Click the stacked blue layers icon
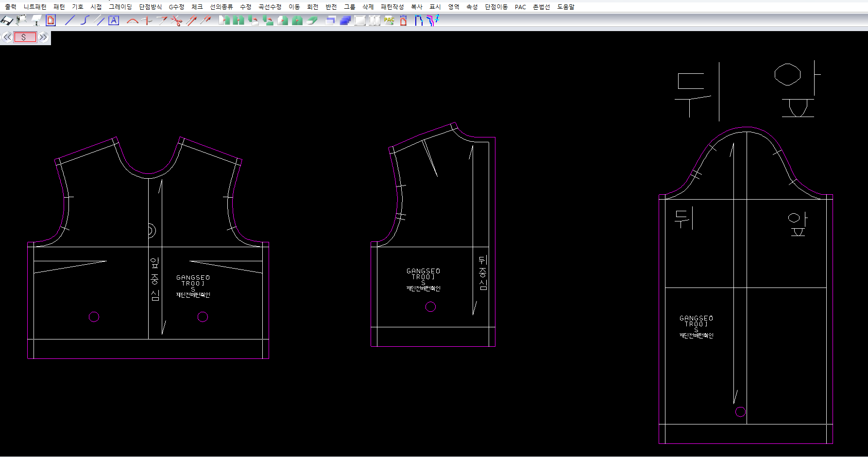Image resolution: width=868 pixels, height=457 pixels. tap(345, 20)
